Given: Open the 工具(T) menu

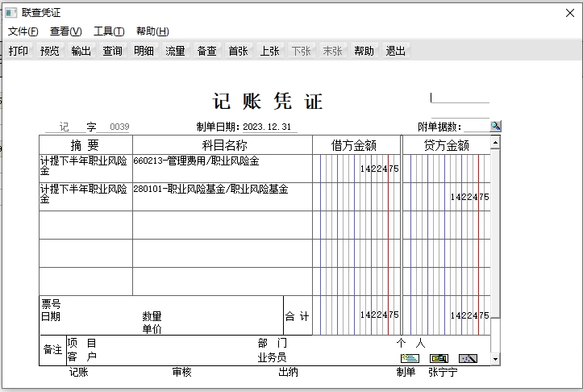Looking at the screenshot, I should 109,31.
